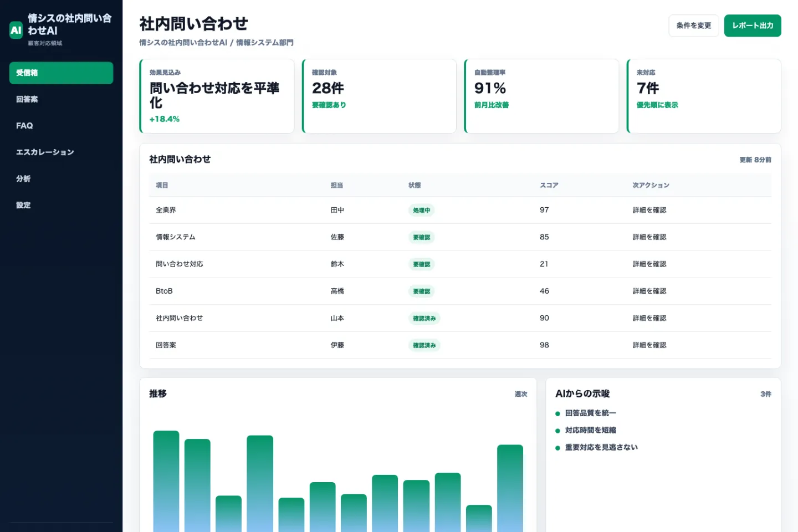The image size is (798, 532).
Task: Click the 重要対応を見逃さない suggestion
Action: tap(601, 447)
